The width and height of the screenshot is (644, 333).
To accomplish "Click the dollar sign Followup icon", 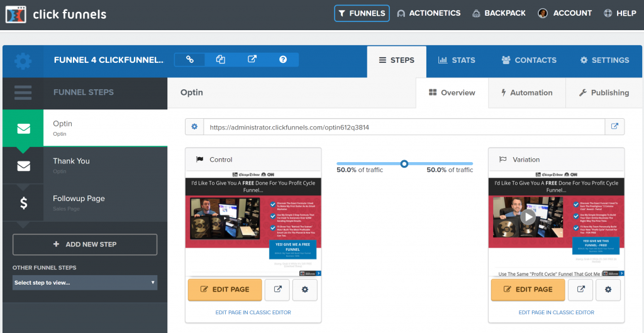I will 23,203.
